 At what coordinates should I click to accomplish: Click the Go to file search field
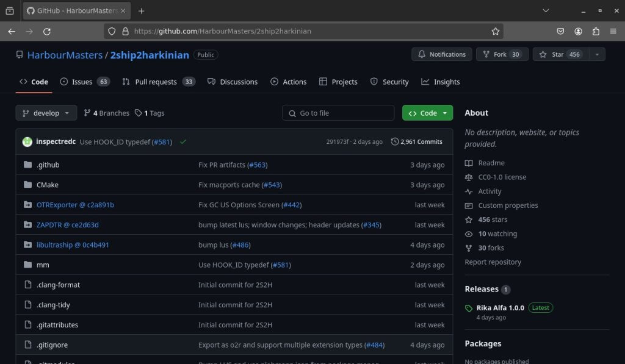338,113
